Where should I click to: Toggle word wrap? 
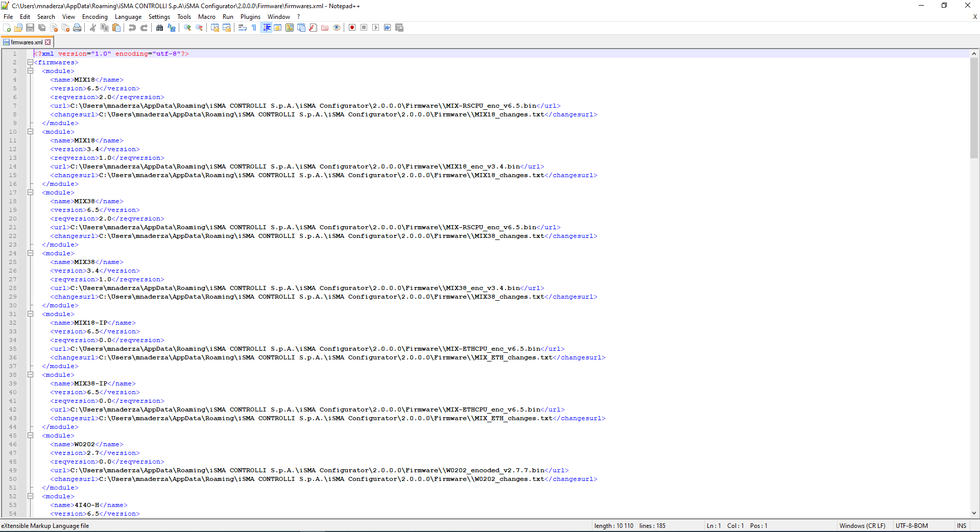point(242,28)
